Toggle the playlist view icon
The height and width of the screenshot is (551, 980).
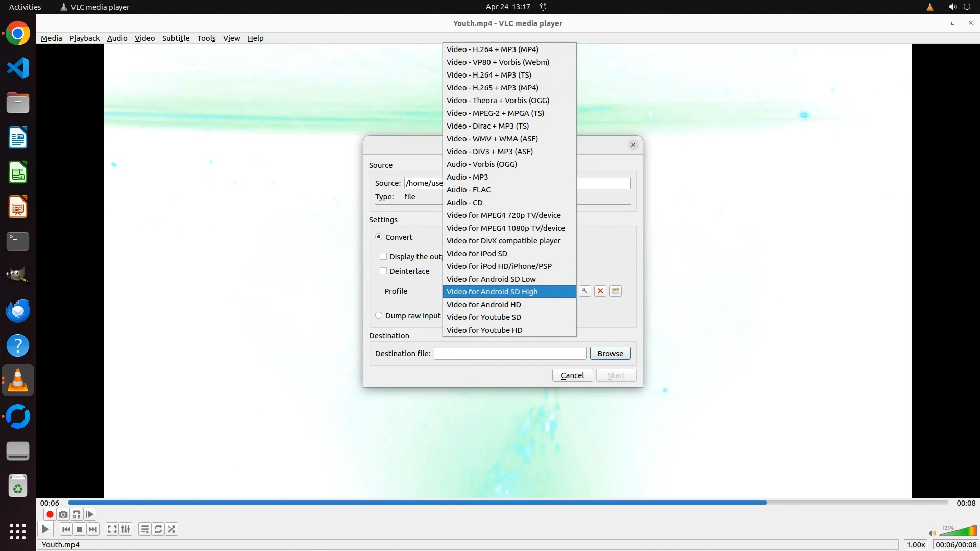click(x=144, y=529)
